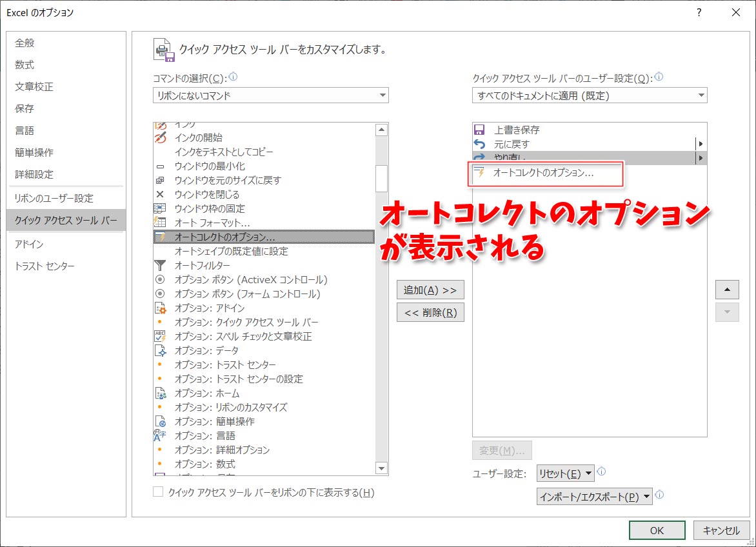The width and height of the screenshot is (756, 547).
Task: Click the ink start icon (インクの開始)
Action: click(x=160, y=137)
